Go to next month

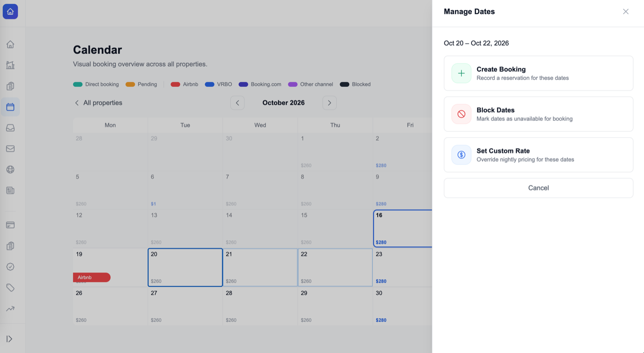point(329,103)
